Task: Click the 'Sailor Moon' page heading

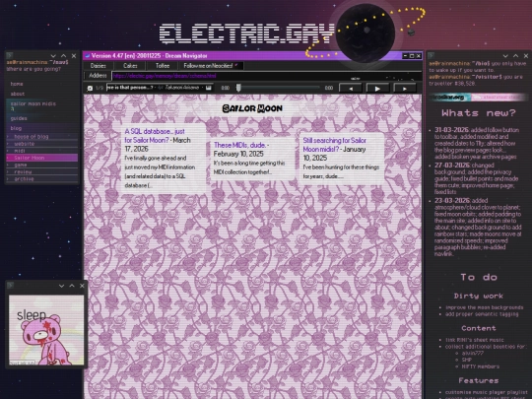Action: pos(252,108)
